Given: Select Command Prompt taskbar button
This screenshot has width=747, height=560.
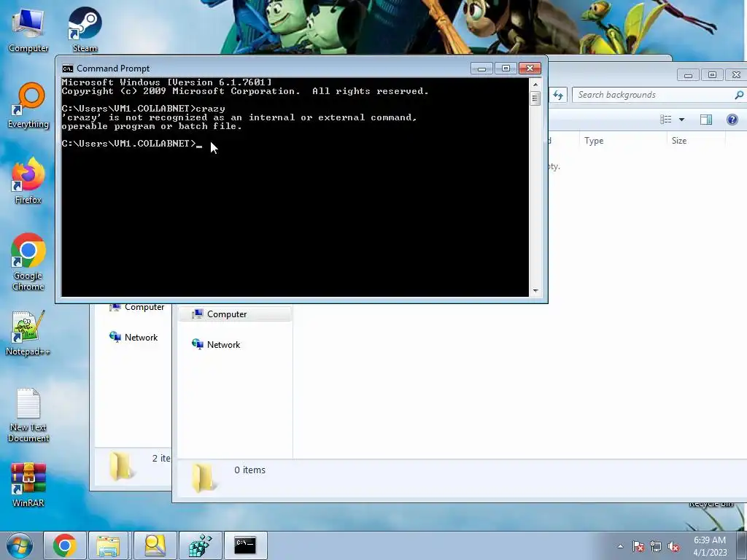Looking at the screenshot, I should pos(245,545).
